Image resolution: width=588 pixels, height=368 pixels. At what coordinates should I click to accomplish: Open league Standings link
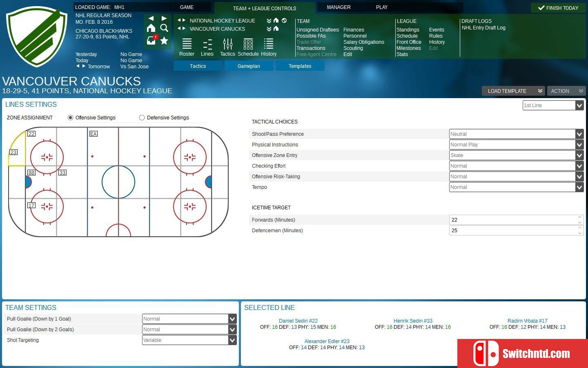408,29
